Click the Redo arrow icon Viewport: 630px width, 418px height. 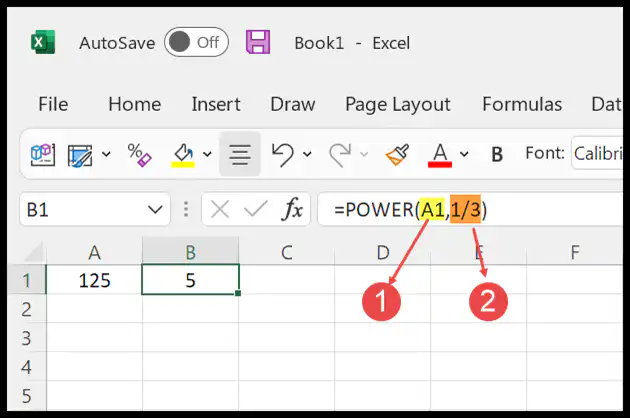click(x=340, y=154)
